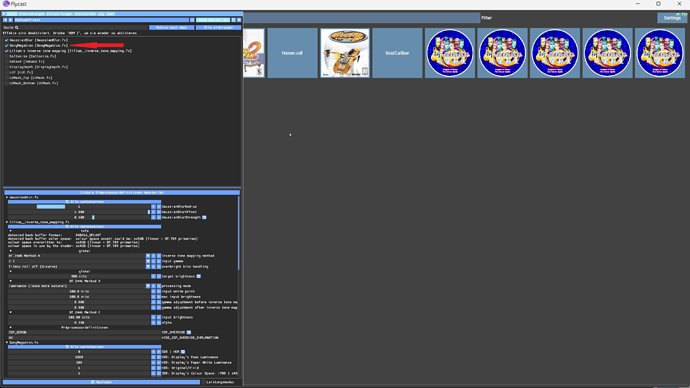690x388 pixels.
Task: Click 'Alle einklappen' button
Action: pyautogui.click(x=218, y=27)
